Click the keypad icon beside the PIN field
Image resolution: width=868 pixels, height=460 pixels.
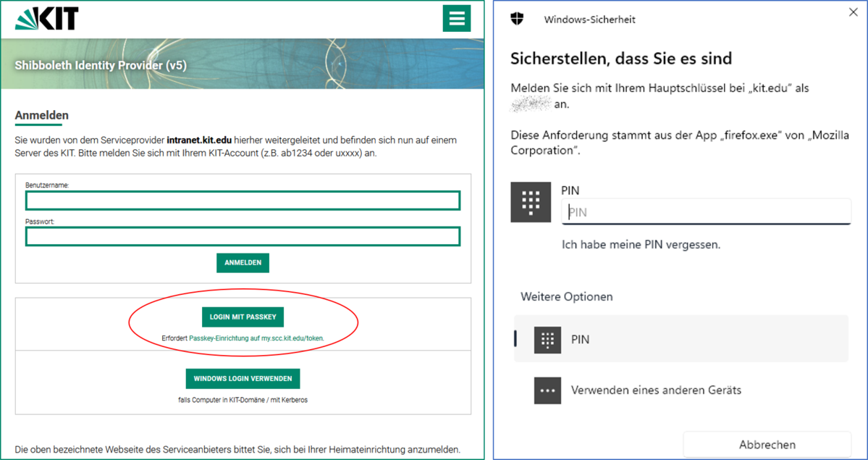531,202
